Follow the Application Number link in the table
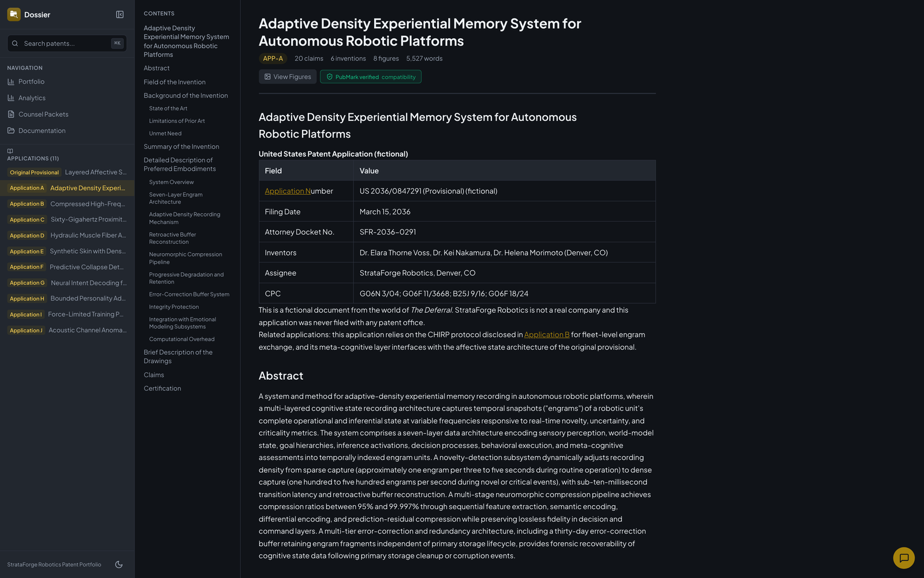The height and width of the screenshot is (578, 924). 288,191
